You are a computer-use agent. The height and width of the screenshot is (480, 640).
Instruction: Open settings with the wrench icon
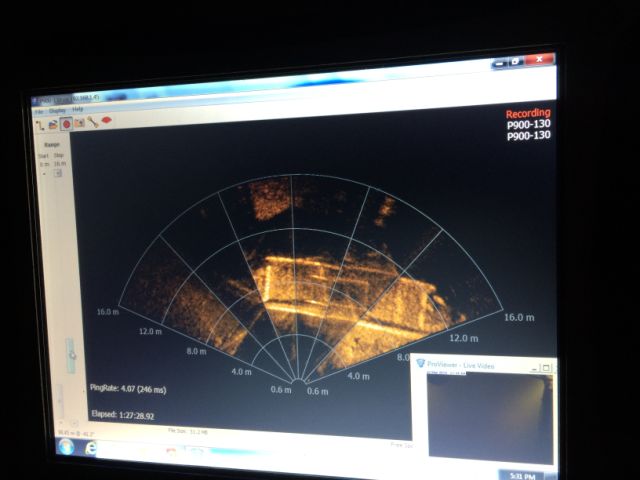[93, 122]
